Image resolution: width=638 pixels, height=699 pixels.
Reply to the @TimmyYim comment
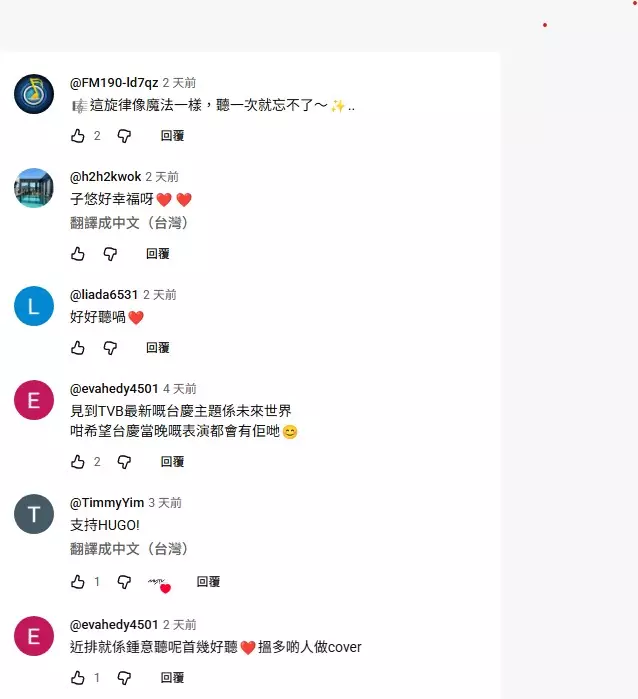tap(208, 582)
